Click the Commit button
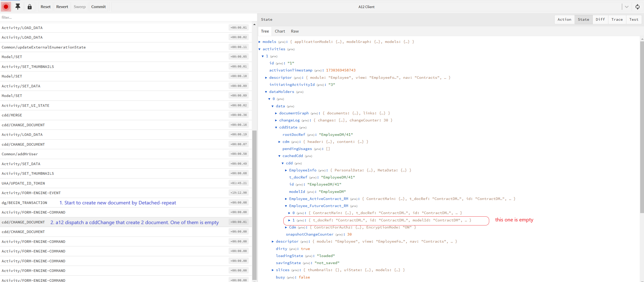The image size is (644, 282). pos(98,7)
